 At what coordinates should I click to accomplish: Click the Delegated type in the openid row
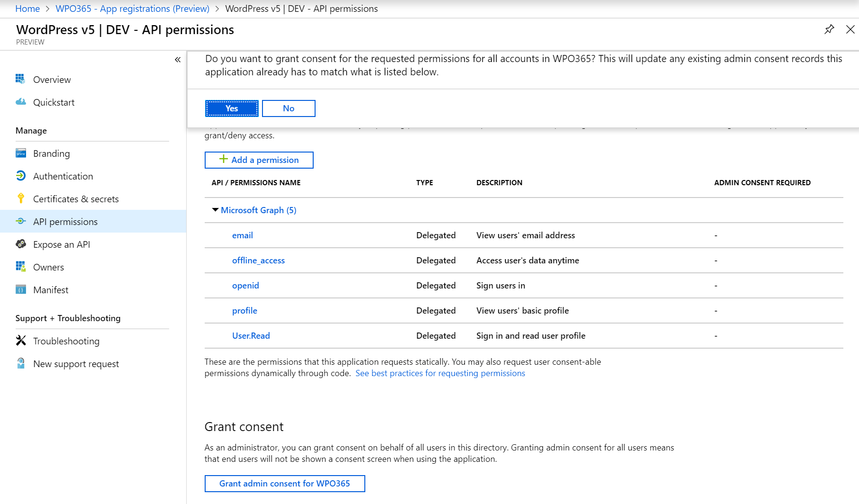click(436, 285)
